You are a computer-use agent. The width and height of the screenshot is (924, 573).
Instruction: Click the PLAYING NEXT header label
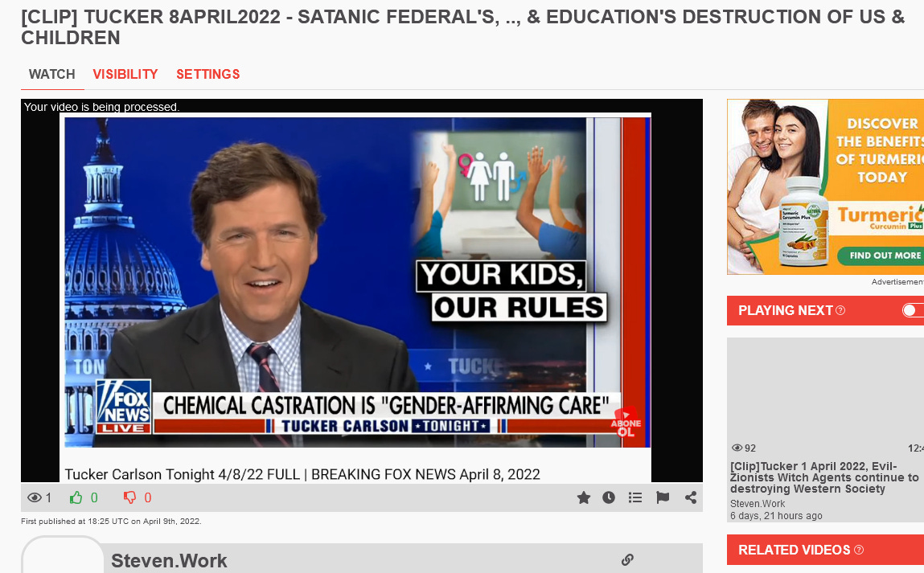pyautogui.click(x=786, y=310)
